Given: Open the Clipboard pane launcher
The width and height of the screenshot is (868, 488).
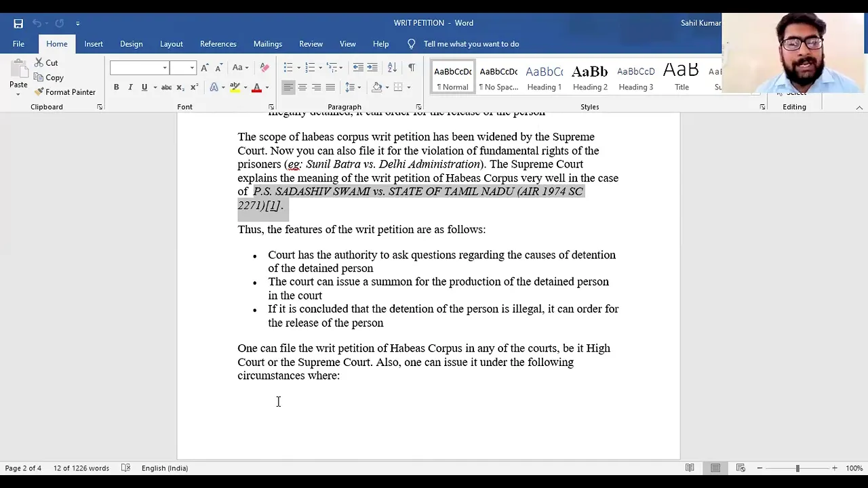Looking at the screenshot, I should point(100,107).
